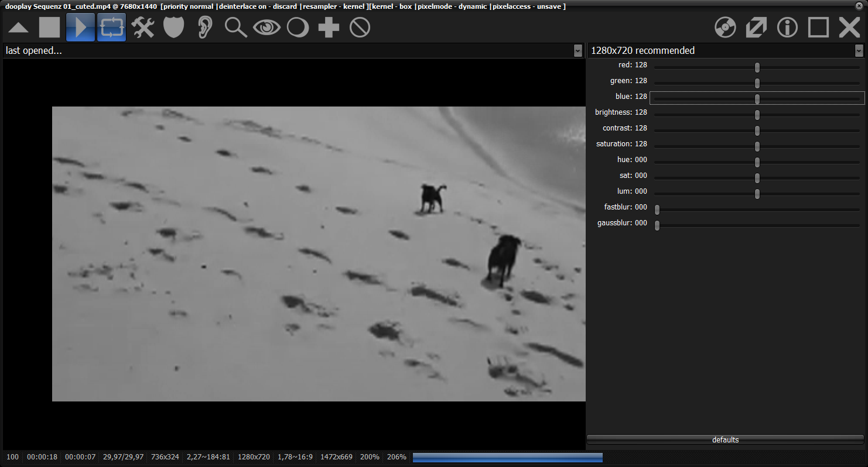Image resolution: width=868 pixels, height=467 pixels.
Task: Click the defaults button
Action: point(725,439)
